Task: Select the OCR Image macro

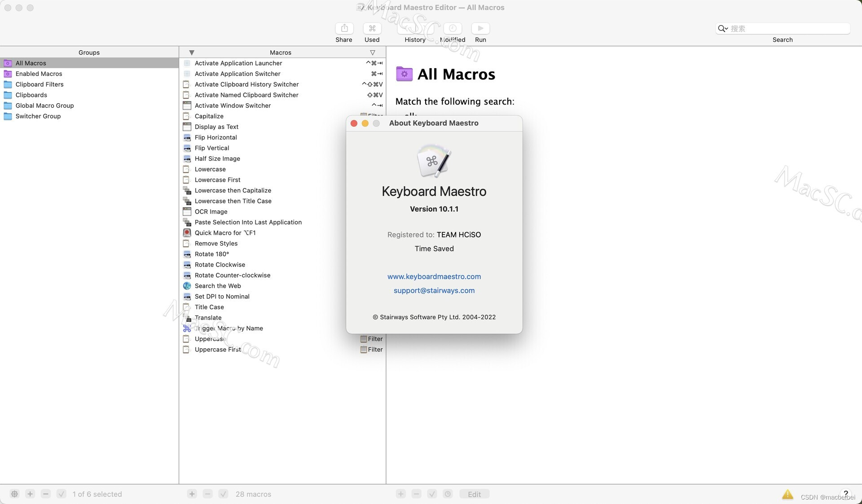Action: [x=211, y=212]
